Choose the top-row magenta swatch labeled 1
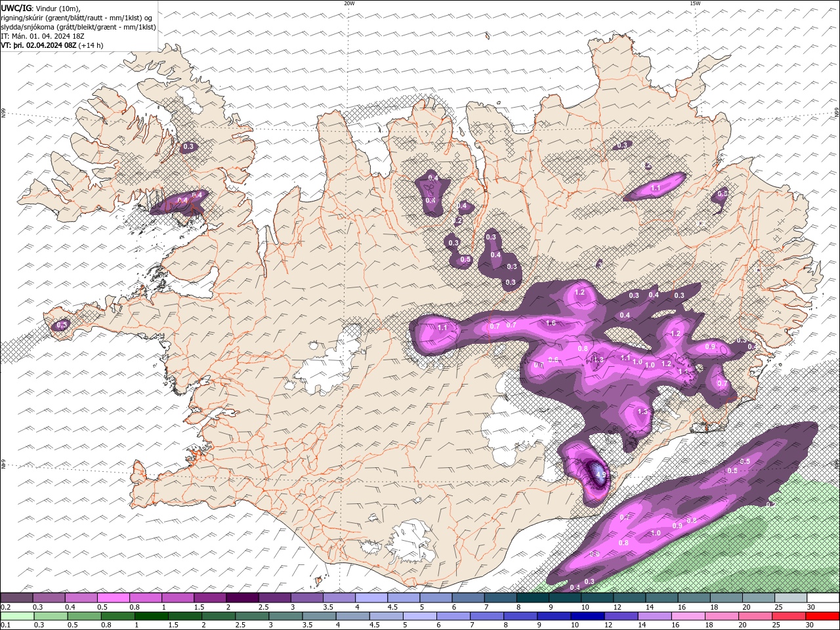This screenshot has height=630, width=840. click(x=178, y=598)
